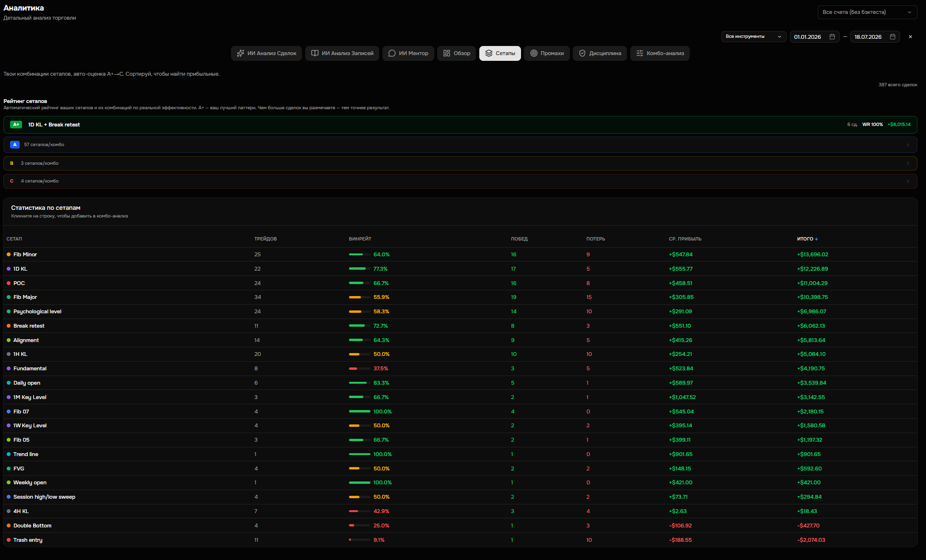Click the Fib Minor winrate bar 64.0%
The image size is (926, 560).
click(x=359, y=254)
